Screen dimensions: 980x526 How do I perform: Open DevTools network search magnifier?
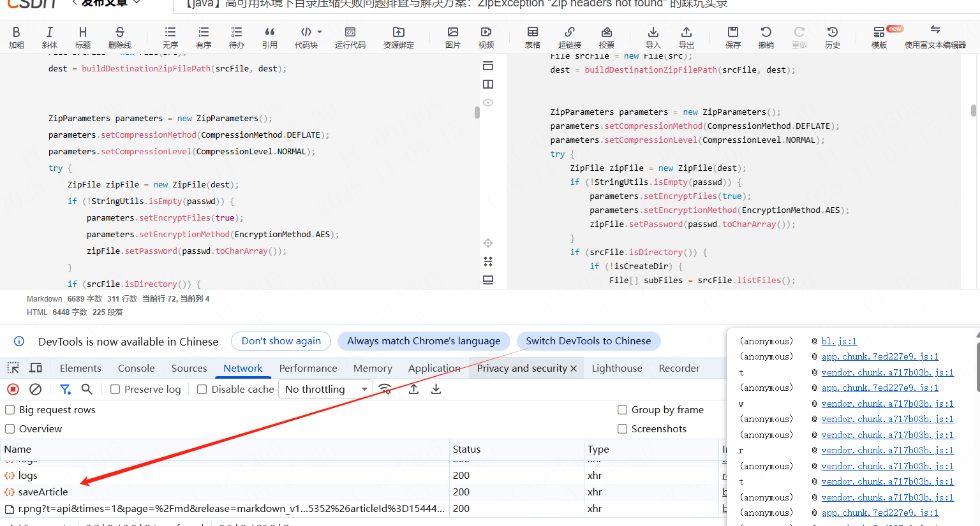[87, 389]
